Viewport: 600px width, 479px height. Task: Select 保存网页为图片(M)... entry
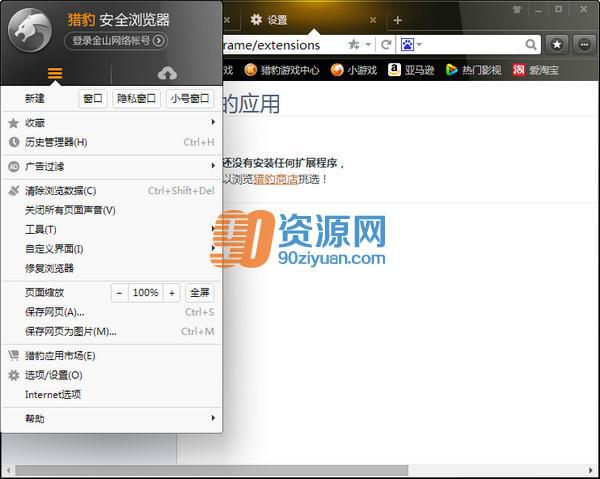click(111, 331)
